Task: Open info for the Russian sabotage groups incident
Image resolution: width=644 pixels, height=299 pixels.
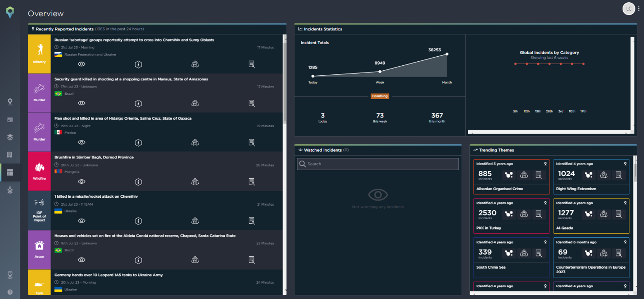Action: (138, 64)
